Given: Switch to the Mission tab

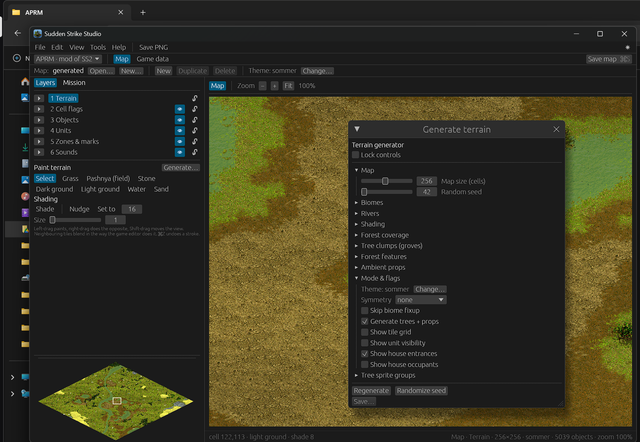Looking at the screenshot, I should coord(74,82).
